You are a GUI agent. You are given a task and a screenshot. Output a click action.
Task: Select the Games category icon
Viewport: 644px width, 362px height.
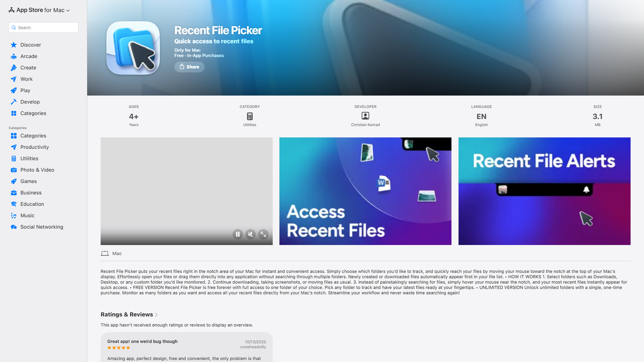pos(13,181)
